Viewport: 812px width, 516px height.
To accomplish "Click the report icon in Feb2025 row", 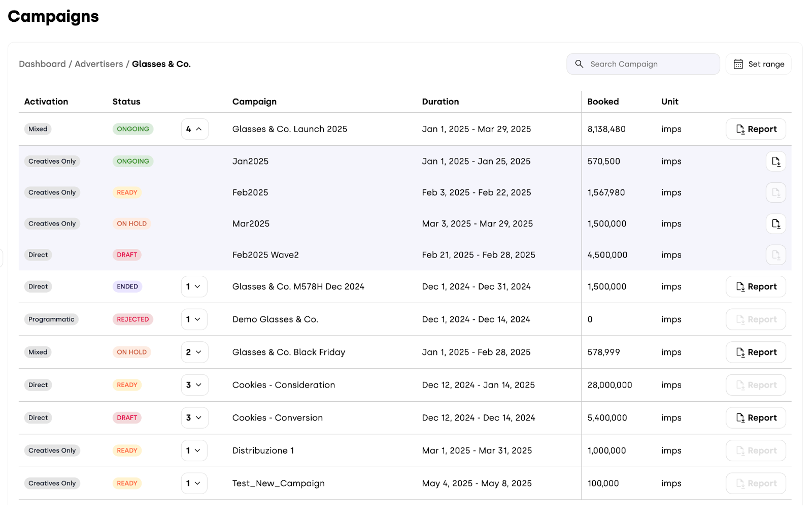I will tap(775, 192).
